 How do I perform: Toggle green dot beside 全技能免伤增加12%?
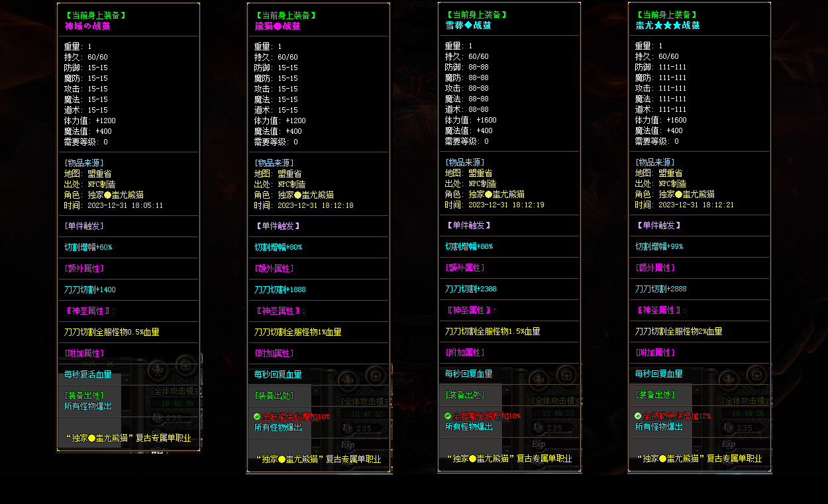point(638,416)
